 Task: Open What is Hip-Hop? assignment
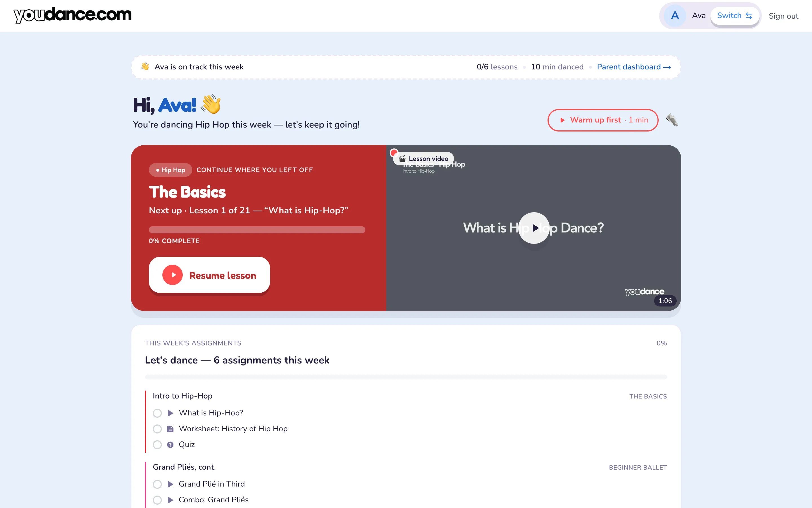pyautogui.click(x=211, y=413)
